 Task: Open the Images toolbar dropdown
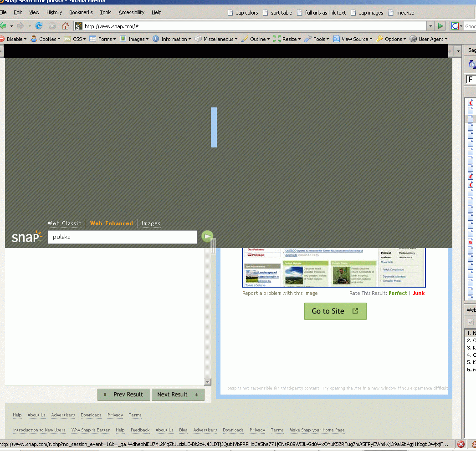(134, 39)
